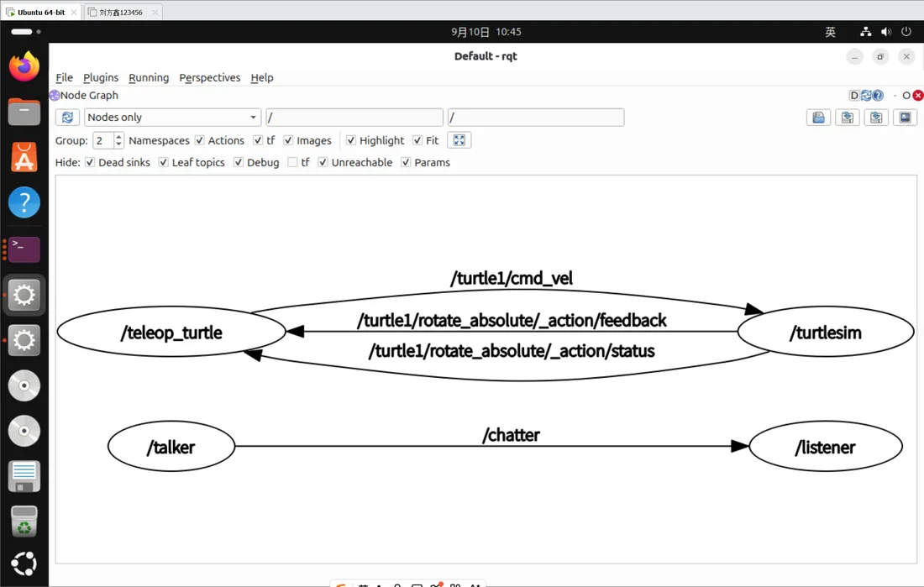Viewport: 924px width, 587px height.
Task: Open the network status icon in top bar
Action: (865, 32)
